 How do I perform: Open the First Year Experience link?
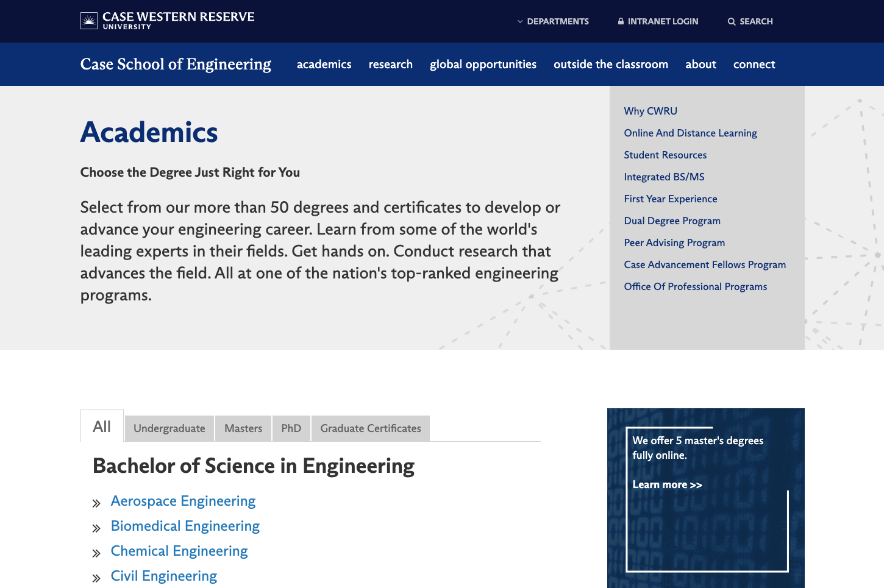(x=670, y=199)
